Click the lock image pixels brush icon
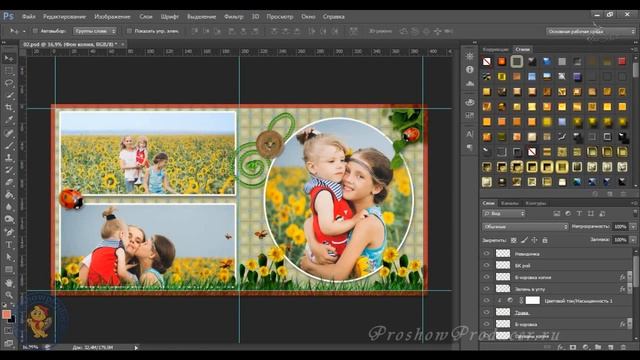Screen dimensions: 640x360 tap(524, 240)
